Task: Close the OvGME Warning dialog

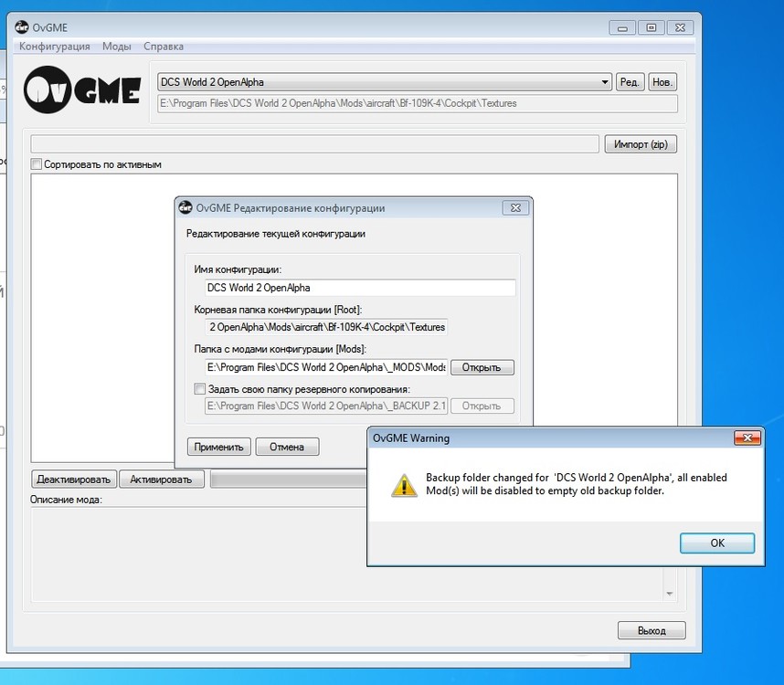Action: 747,437
